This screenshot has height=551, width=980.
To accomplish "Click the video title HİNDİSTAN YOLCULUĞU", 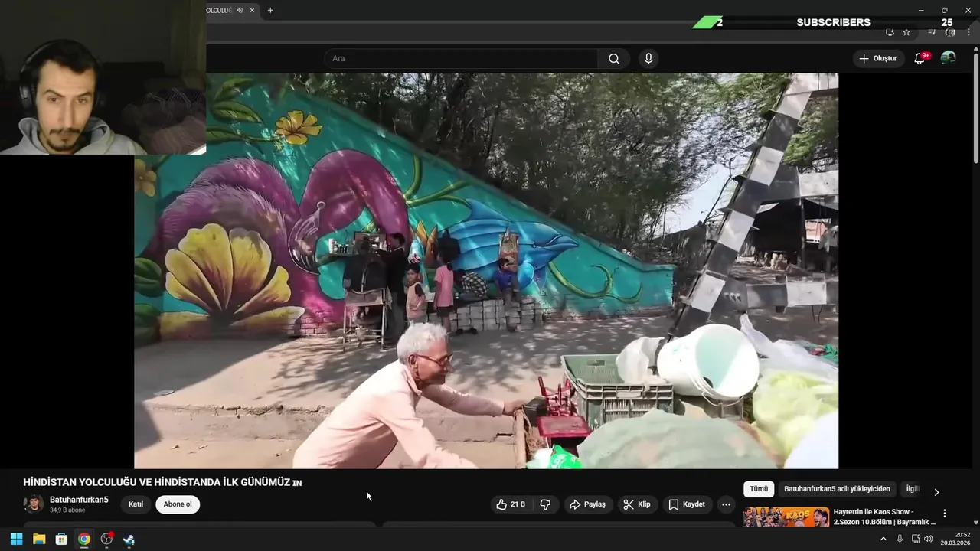I will click(x=162, y=483).
